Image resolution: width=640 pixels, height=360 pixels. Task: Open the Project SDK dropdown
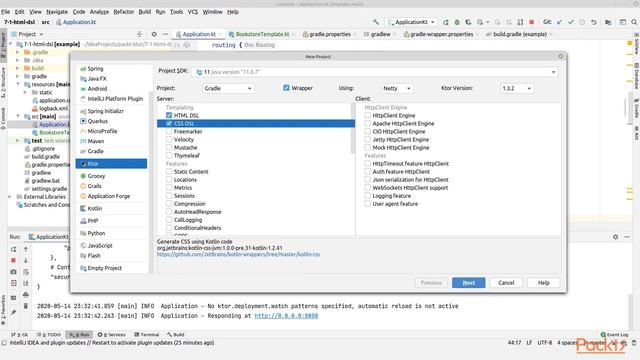(x=375, y=72)
